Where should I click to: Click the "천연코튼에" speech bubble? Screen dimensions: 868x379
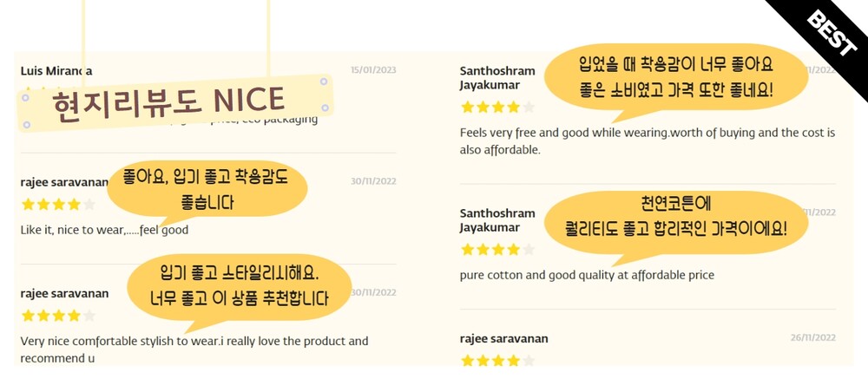coord(676,217)
